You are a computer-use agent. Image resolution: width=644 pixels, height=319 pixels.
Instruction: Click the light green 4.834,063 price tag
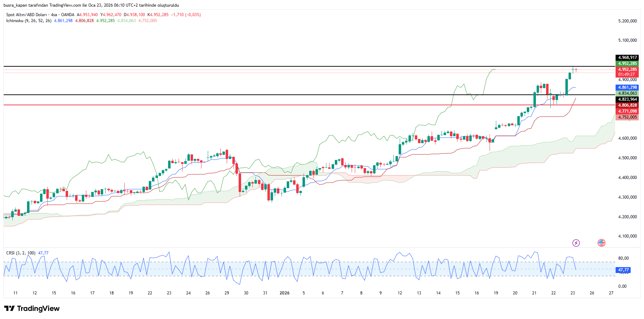(627, 93)
